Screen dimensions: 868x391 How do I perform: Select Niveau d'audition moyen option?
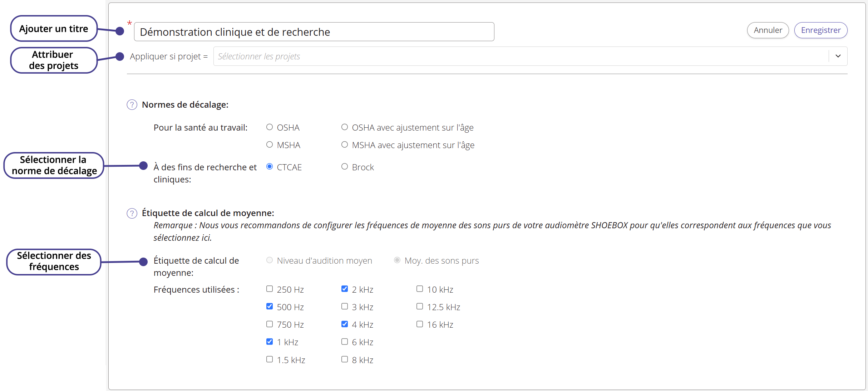tap(270, 260)
